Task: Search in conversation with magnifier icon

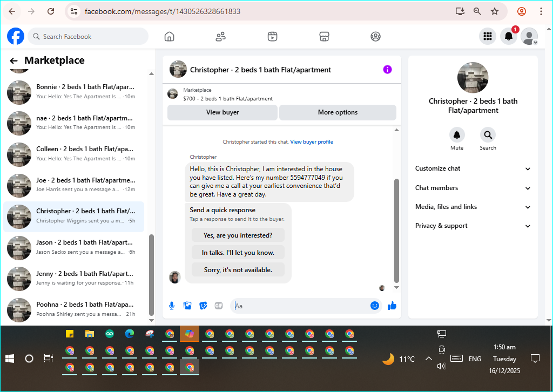Action: point(488,134)
